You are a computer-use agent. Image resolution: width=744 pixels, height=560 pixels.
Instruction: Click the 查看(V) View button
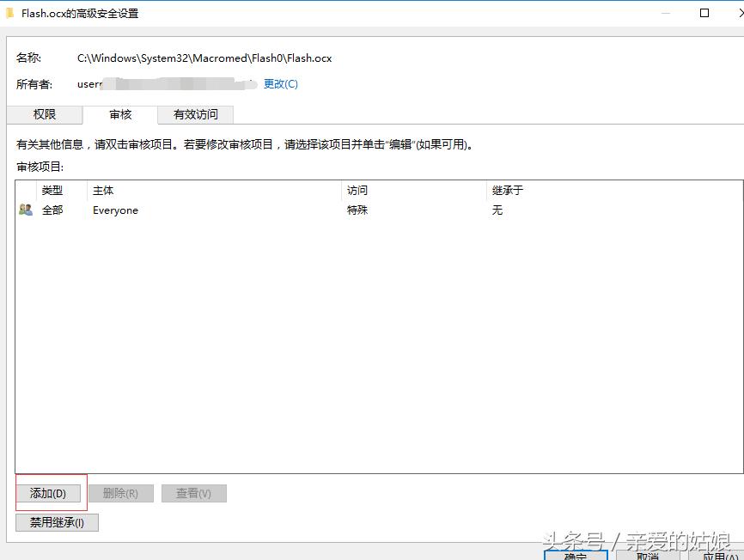pyautogui.click(x=193, y=493)
